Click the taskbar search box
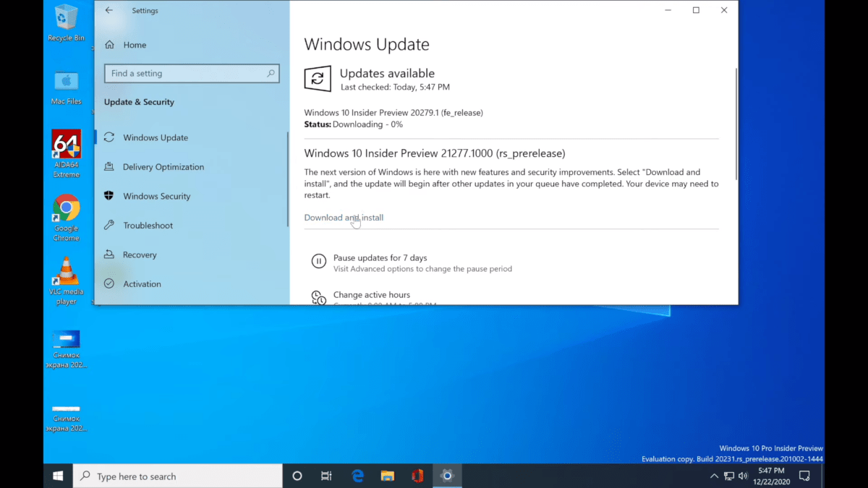Screen dimensions: 868x488 178,476
